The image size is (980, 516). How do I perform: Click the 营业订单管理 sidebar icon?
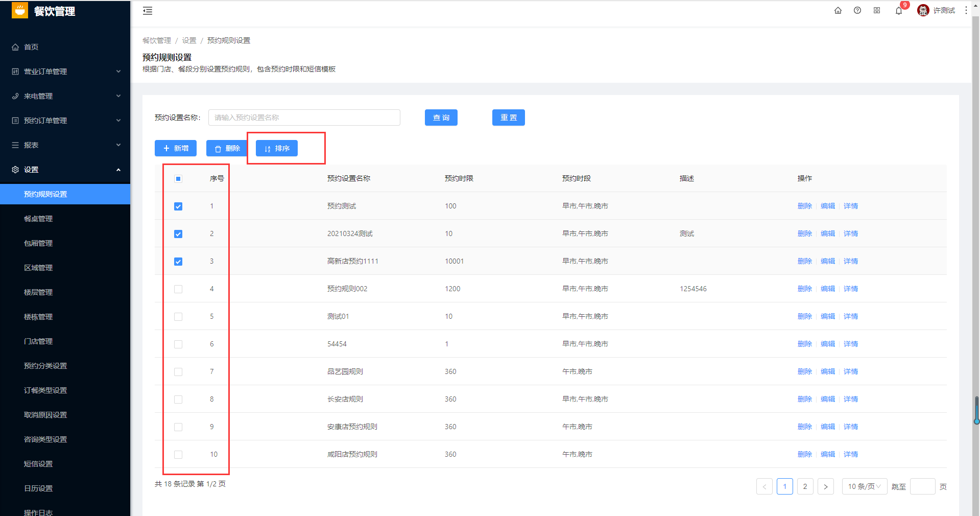[x=15, y=72]
